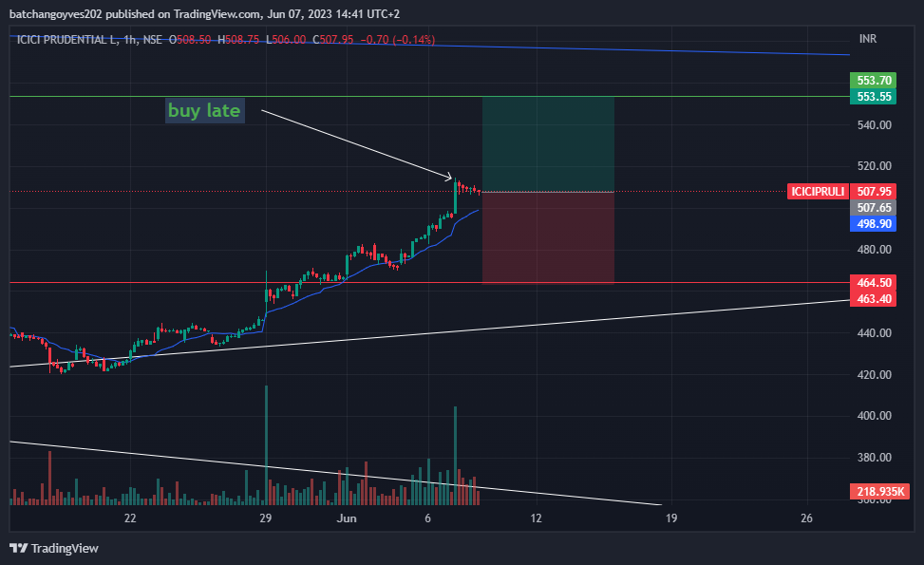Click the date 12 on time axis

(x=536, y=518)
